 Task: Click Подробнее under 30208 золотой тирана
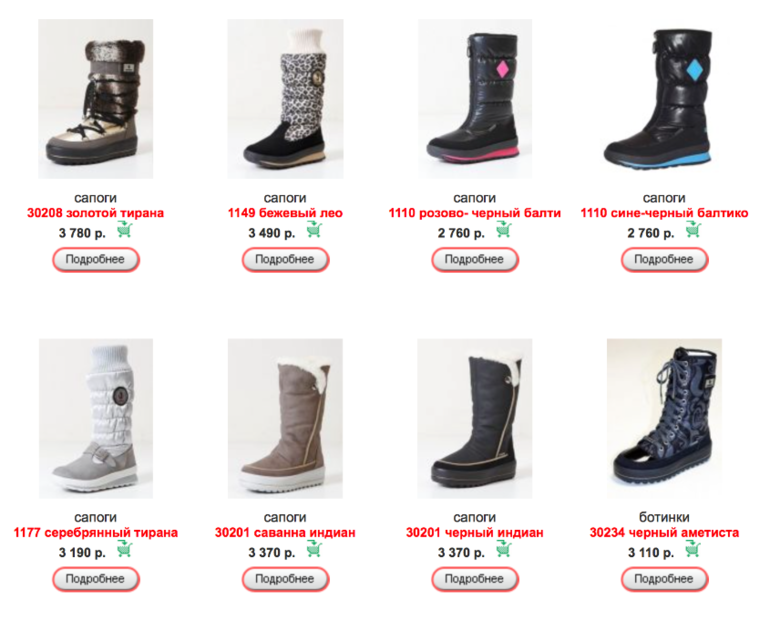(96, 260)
